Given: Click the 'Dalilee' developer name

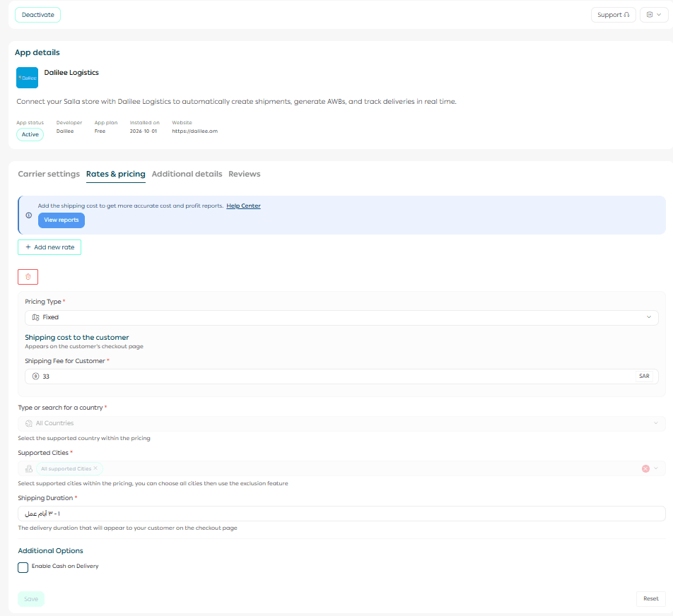Looking at the screenshot, I should 65,131.
